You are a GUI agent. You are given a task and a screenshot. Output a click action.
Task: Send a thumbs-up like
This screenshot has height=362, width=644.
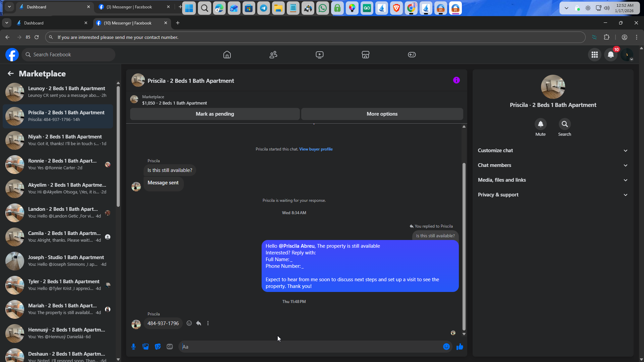(460, 347)
